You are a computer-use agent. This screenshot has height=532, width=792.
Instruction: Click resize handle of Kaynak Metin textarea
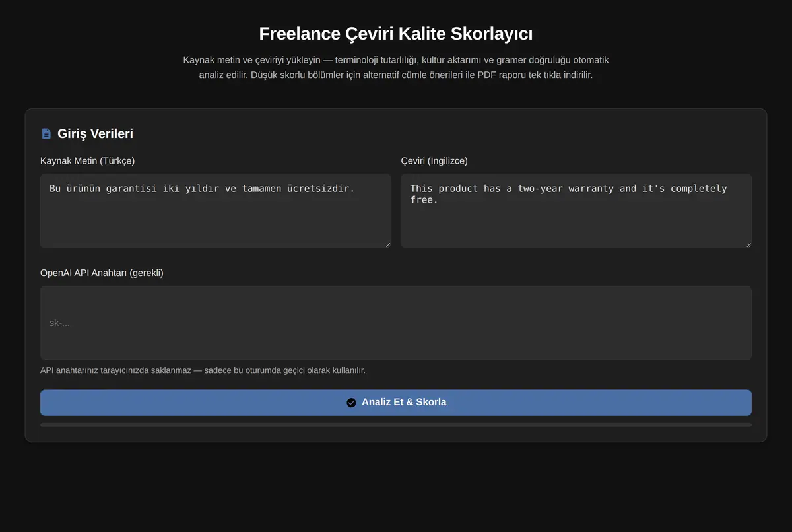click(x=387, y=244)
